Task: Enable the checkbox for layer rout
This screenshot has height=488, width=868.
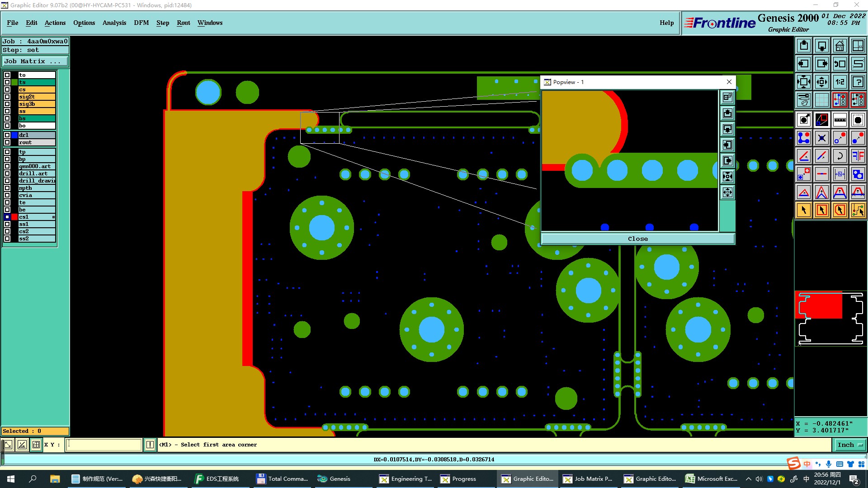Action: [x=7, y=142]
